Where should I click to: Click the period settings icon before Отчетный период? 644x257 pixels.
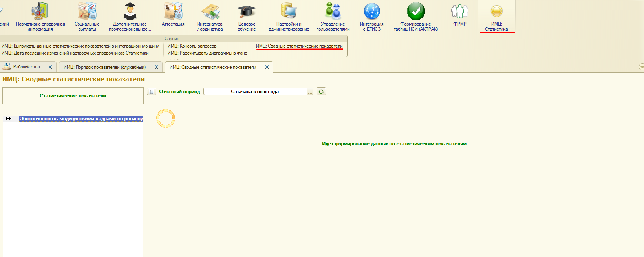pyautogui.click(x=152, y=92)
